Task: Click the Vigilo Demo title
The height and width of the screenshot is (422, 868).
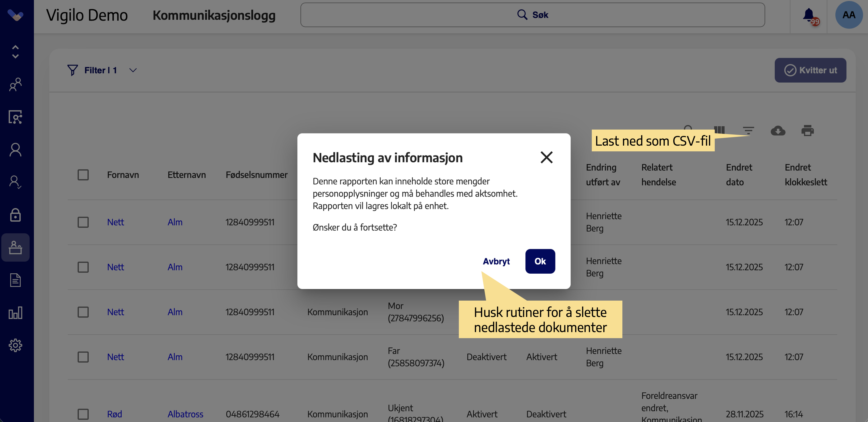Action: click(87, 15)
